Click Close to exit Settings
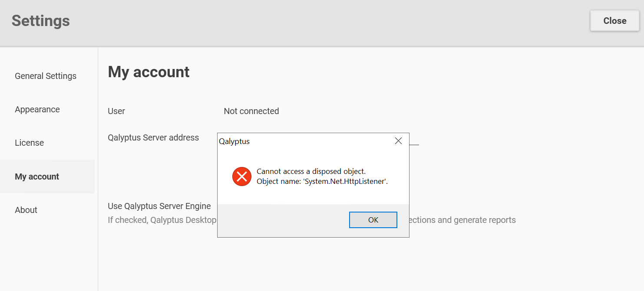This screenshot has height=291, width=644. coord(614,20)
